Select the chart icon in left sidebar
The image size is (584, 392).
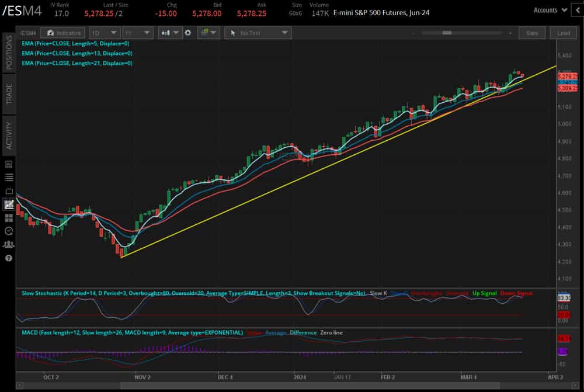click(8, 204)
